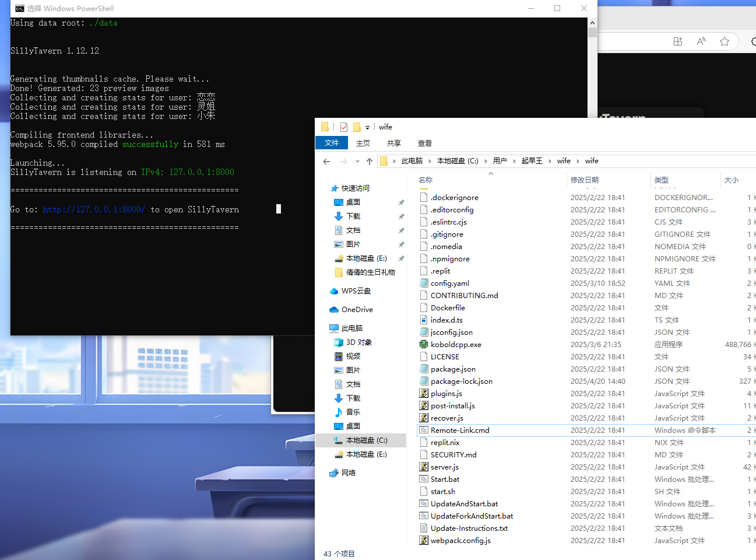The width and height of the screenshot is (756, 560).
Task: Select the plugins.js file icon
Action: (x=424, y=393)
